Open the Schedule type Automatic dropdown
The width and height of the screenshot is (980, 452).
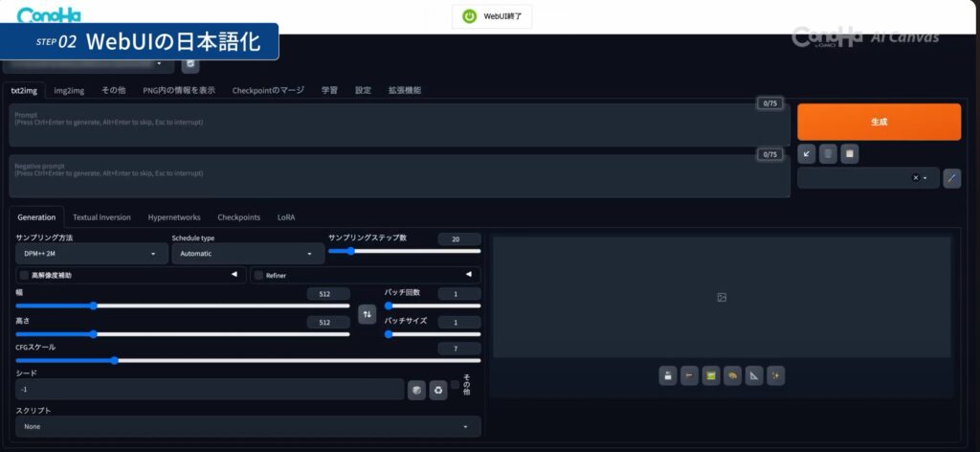pos(248,254)
